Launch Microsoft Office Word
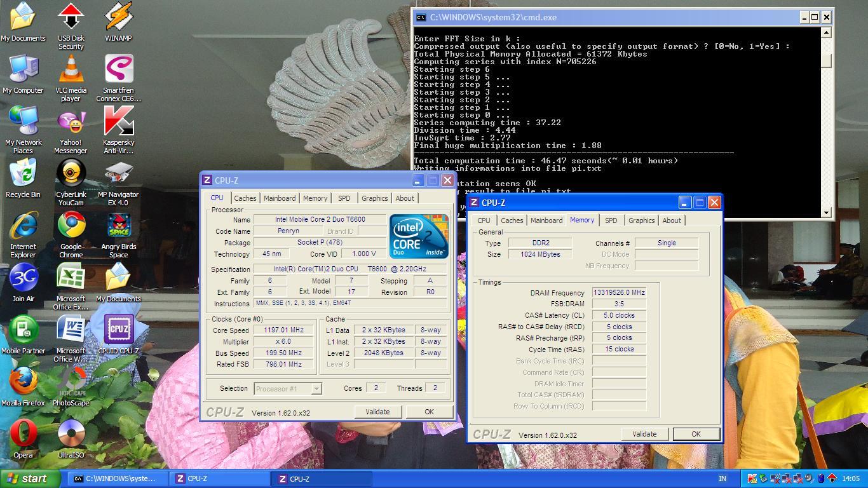This screenshot has width=868, height=488. [71, 338]
